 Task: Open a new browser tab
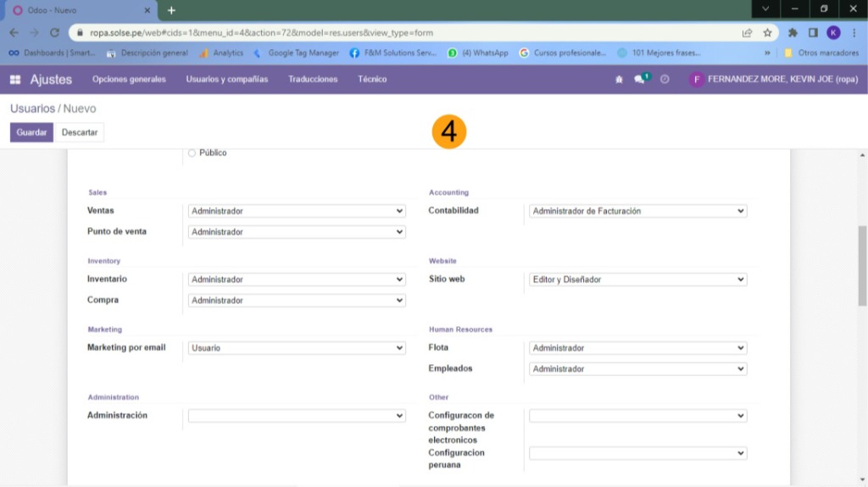[x=171, y=10]
